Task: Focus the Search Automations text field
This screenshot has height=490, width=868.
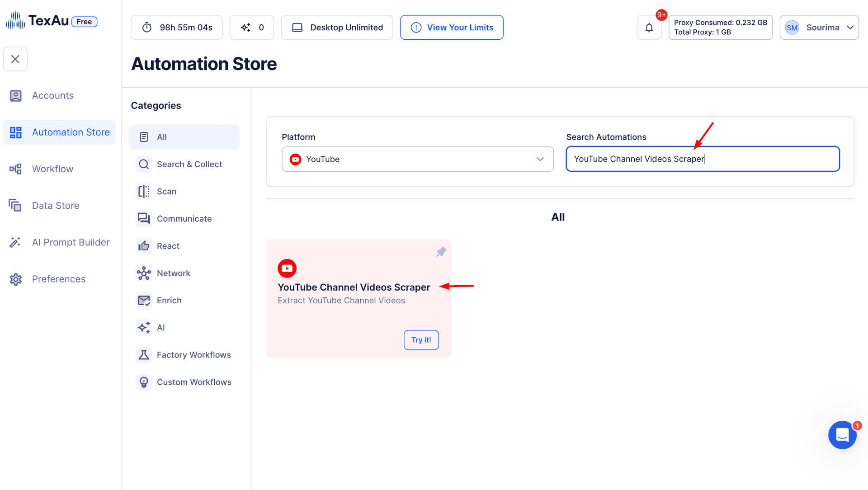Action: point(703,159)
